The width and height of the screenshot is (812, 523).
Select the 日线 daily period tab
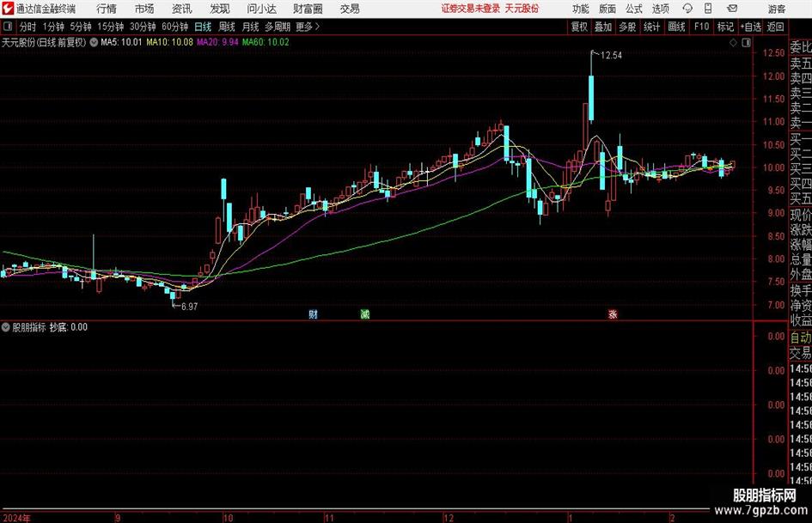[203, 27]
